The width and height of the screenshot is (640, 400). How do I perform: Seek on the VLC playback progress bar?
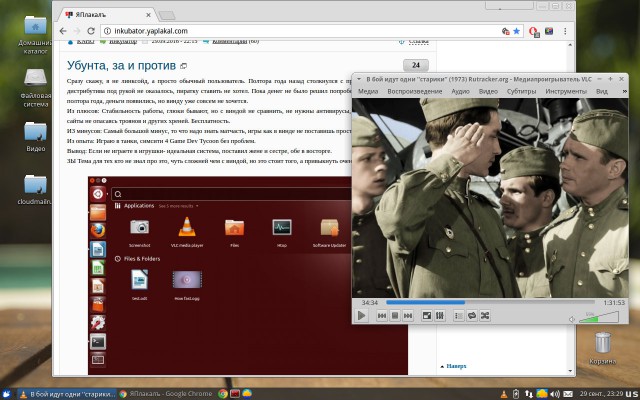490,302
